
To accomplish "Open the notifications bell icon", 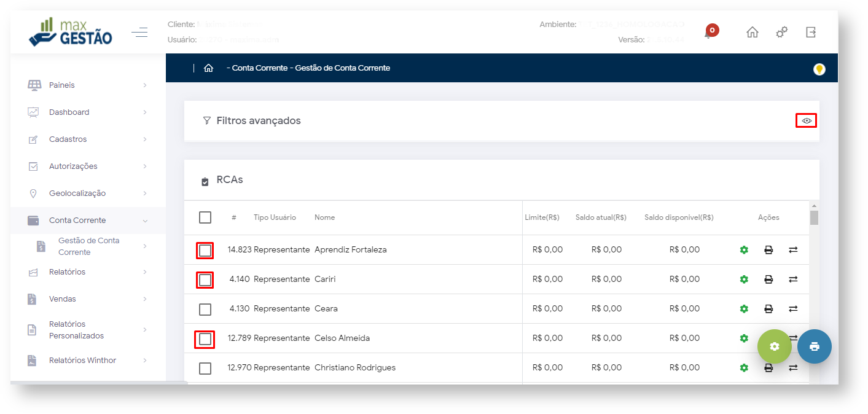I will 708,34.
